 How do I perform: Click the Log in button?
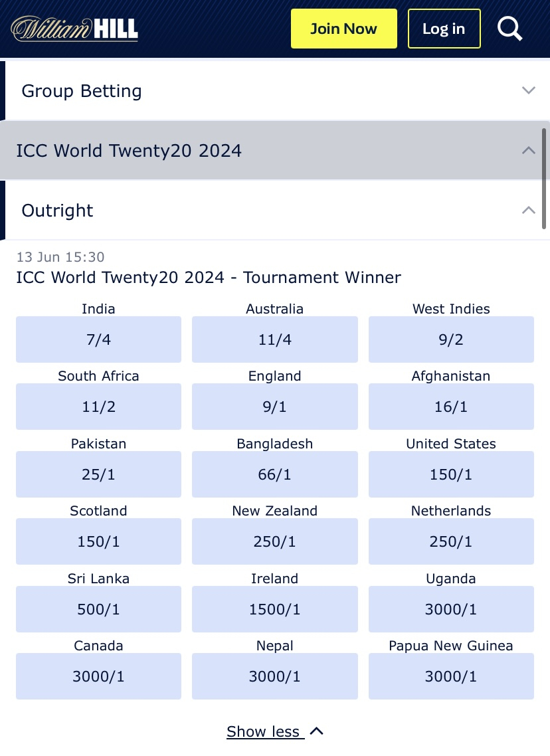point(444,29)
